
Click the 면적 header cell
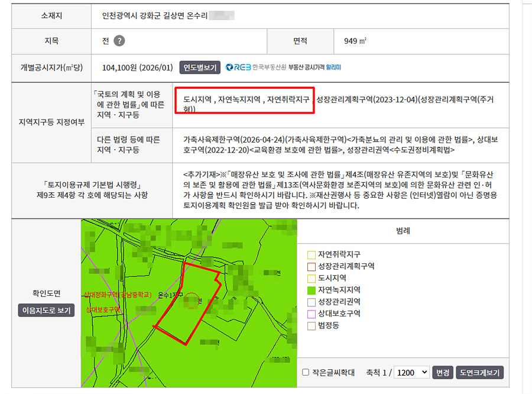[x=300, y=41]
